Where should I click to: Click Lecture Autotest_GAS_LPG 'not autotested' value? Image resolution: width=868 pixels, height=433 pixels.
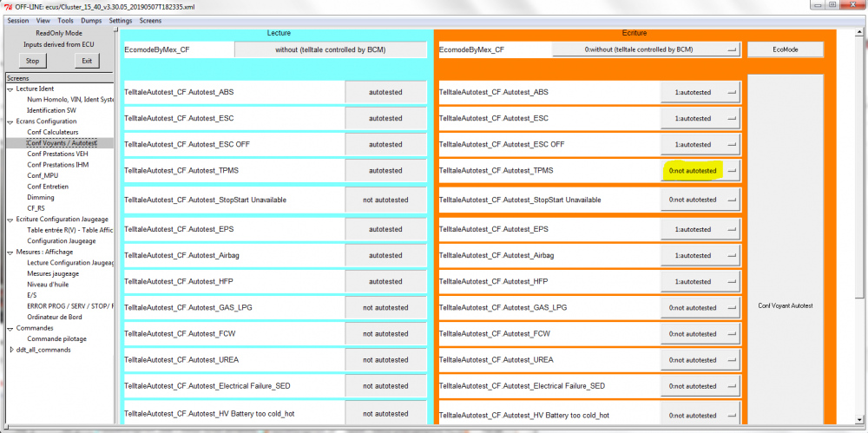386,307
